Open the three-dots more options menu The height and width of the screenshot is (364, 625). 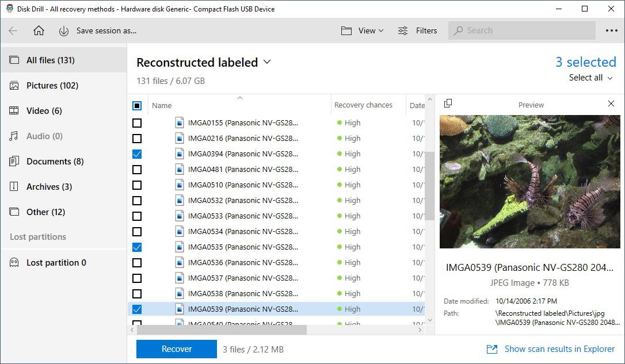pyautogui.click(x=611, y=31)
